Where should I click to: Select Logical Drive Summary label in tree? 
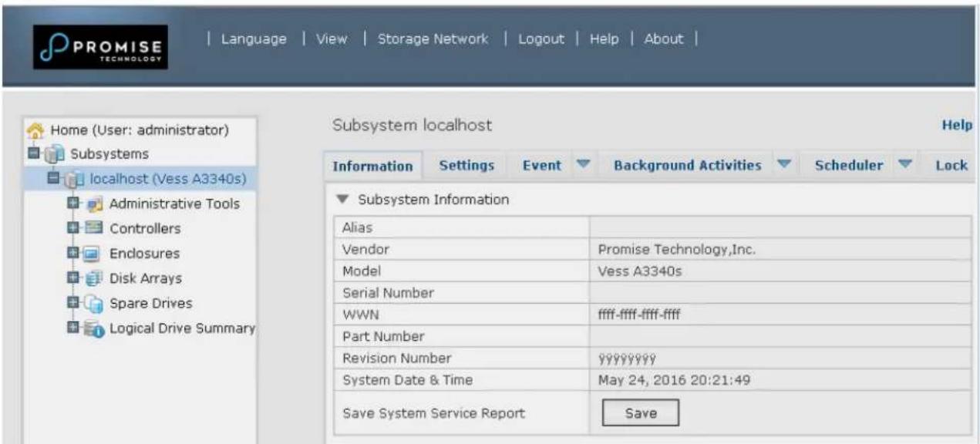pyautogui.click(x=182, y=328)
